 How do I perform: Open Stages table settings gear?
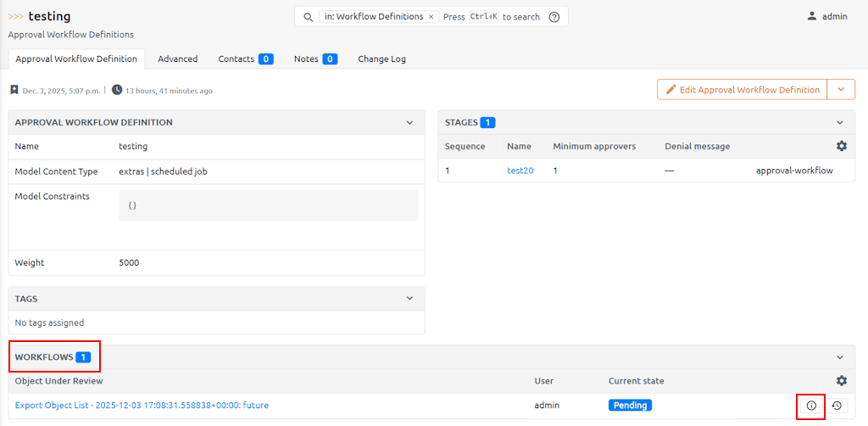[x=841, y=146]
